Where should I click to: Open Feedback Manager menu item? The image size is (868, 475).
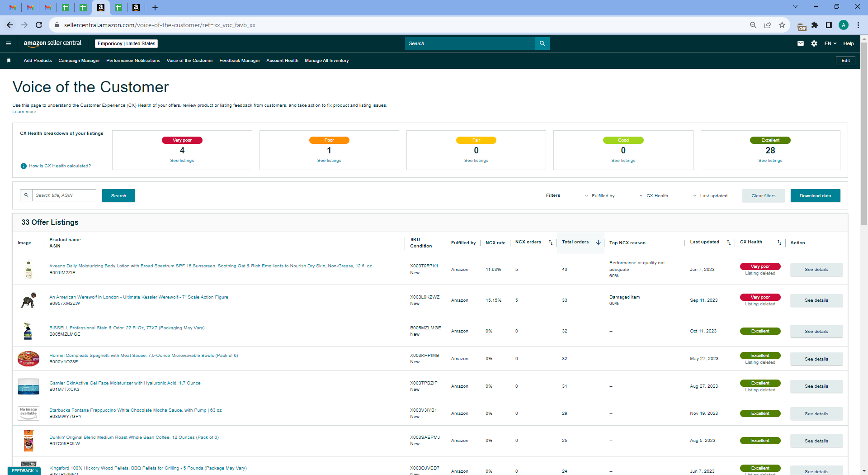pyautogui.click(x=240, y=61)
